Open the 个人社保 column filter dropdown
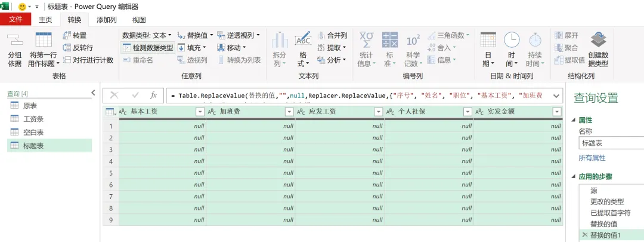The height and width of the screenshot is (242, 644). (x=467, y=112)
